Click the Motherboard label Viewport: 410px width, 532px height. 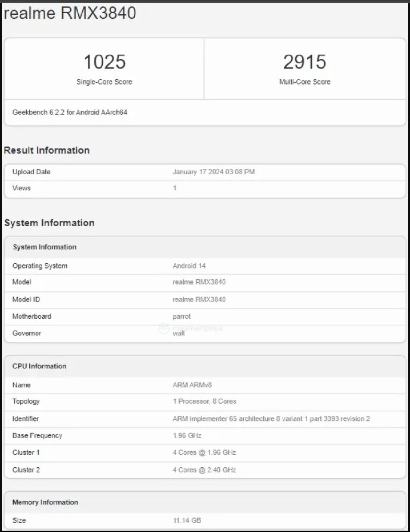point(32,317)
